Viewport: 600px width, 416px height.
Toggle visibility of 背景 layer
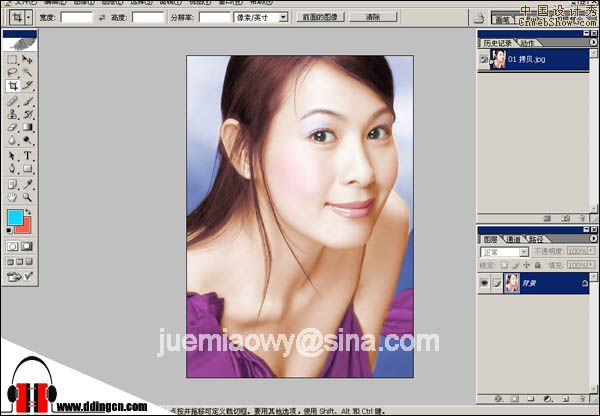[484, 283]
